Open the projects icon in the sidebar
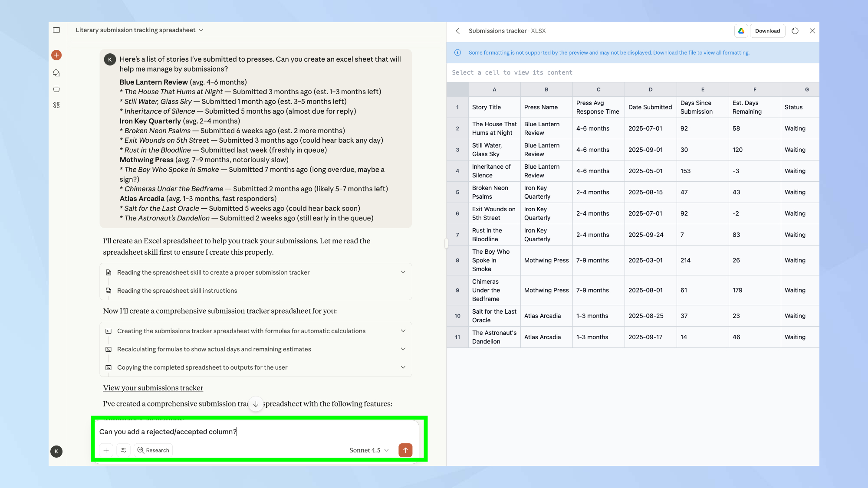This screenshot has height=488, width=868. (56, 89)
